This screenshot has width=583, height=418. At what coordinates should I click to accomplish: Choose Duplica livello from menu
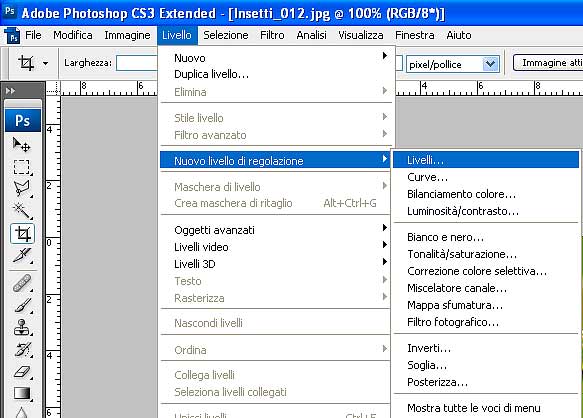tap(275, 74)
